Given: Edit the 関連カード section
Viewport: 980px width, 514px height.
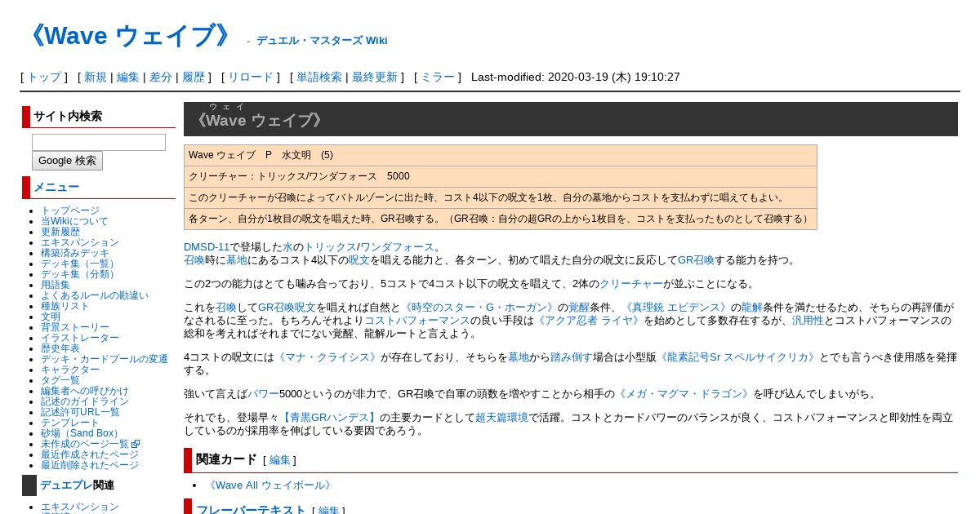Looking at the screenshot, I should pyautogui.click(x=279, y=460).
